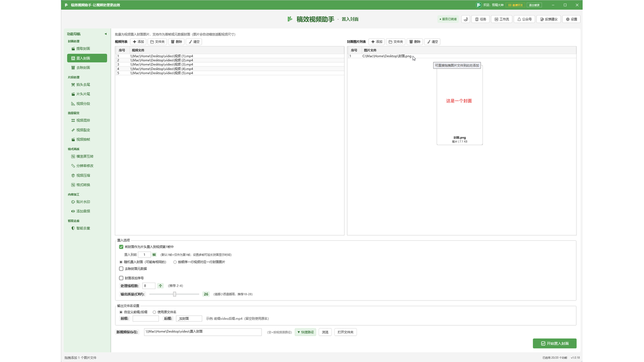Click the microscope icon button in header
This screenshot has height=362, width=644.
pyautogui.click(x=466, y=19)
